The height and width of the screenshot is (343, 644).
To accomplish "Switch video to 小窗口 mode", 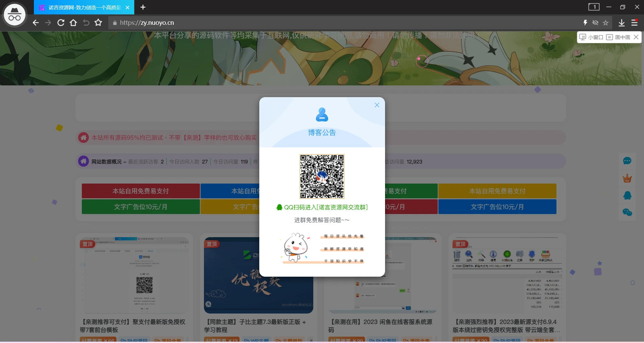I will [x=591, y=37].
